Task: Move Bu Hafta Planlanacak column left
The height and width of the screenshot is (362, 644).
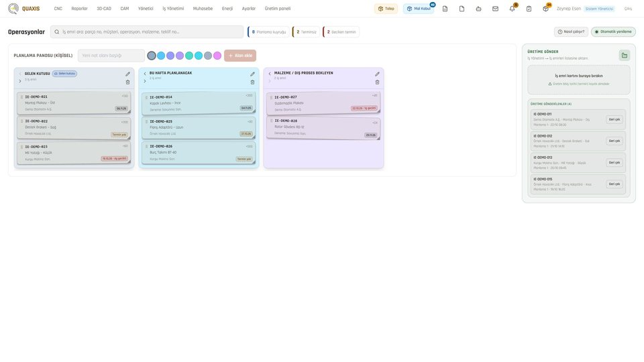Action: pyautogui.click(x=145, y=74)
